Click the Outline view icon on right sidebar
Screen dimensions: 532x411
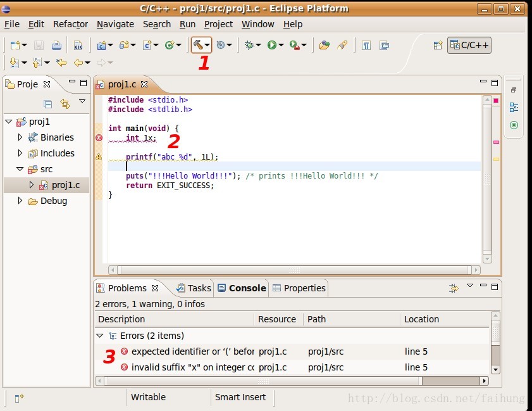[x=514, y=108]
